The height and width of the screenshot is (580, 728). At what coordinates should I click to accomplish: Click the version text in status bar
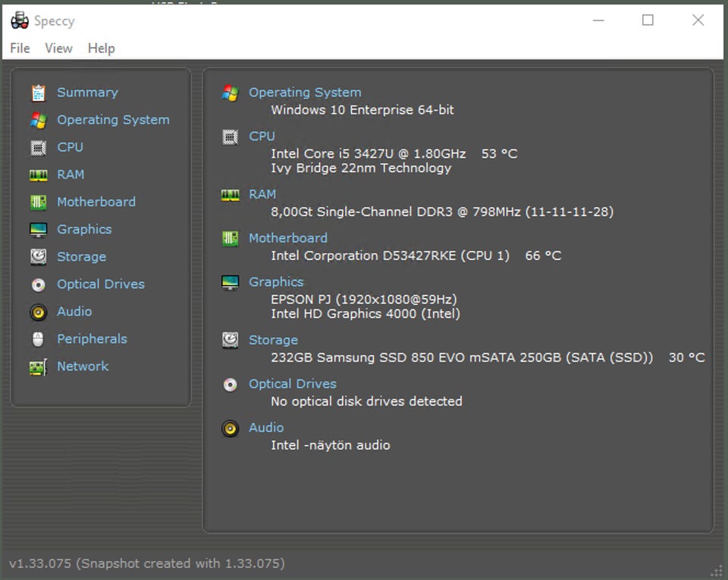pyautogui.click(x=146, y=563)
